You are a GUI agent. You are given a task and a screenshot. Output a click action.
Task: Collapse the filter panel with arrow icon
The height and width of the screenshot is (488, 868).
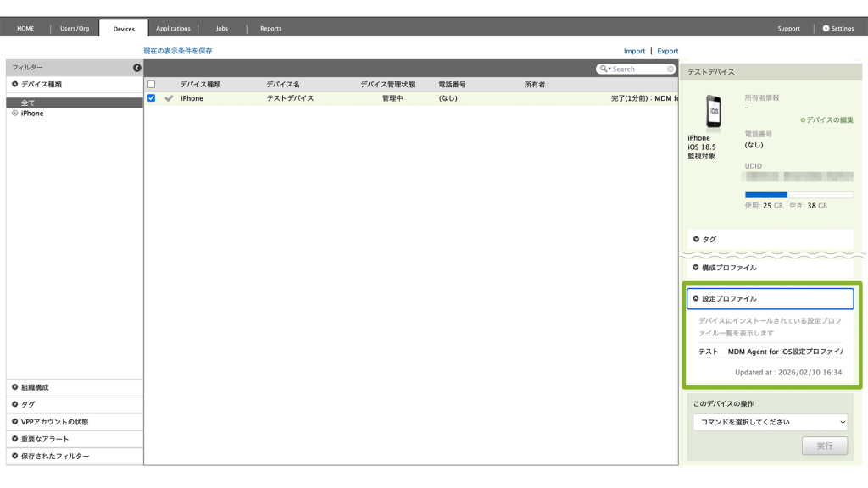[x=137, y=68]
